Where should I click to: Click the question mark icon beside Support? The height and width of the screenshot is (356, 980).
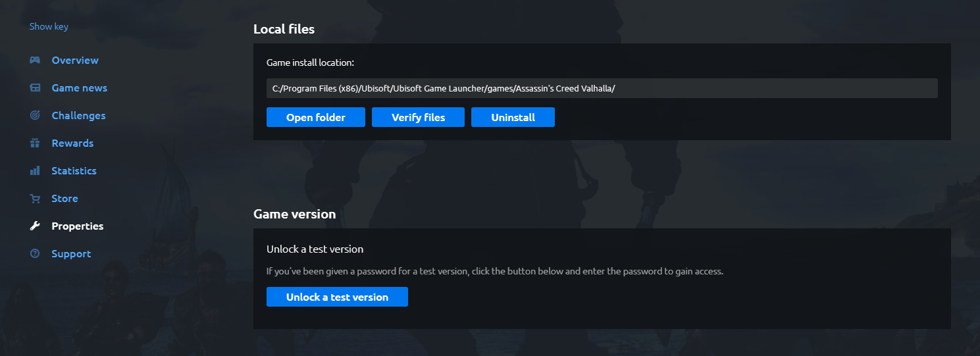[35, 254]
